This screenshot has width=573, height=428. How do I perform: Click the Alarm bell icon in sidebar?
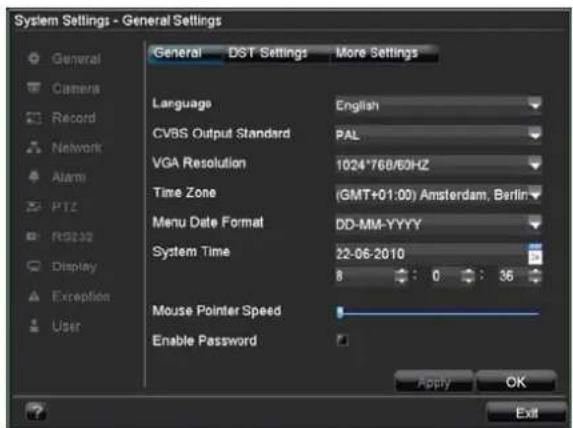coord(34,177)
